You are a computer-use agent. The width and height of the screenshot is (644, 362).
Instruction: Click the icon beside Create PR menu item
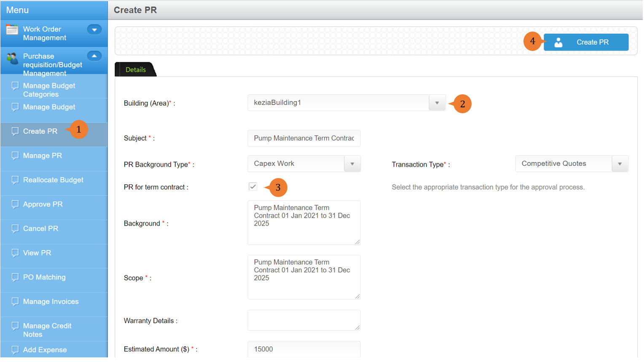point(15,131)
